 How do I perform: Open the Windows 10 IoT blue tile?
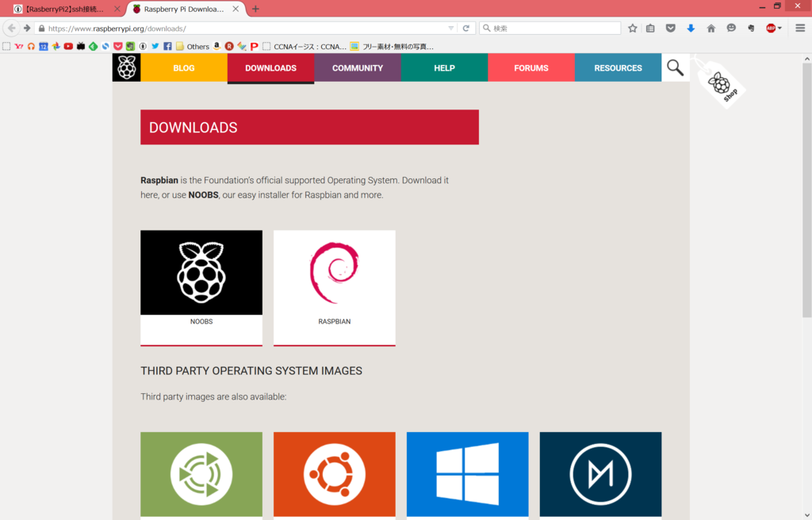(x=468, y=475)
